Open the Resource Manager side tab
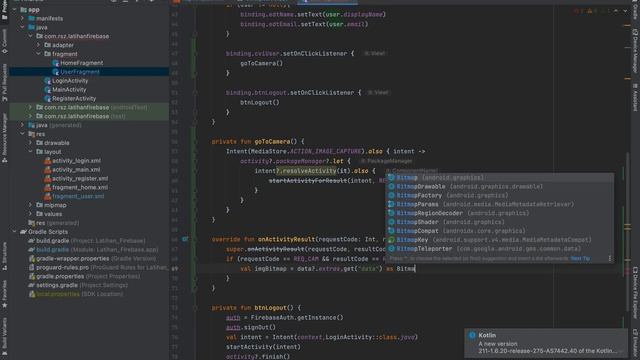The width and height of the screenshot is (640, 360). click(4, 139)
